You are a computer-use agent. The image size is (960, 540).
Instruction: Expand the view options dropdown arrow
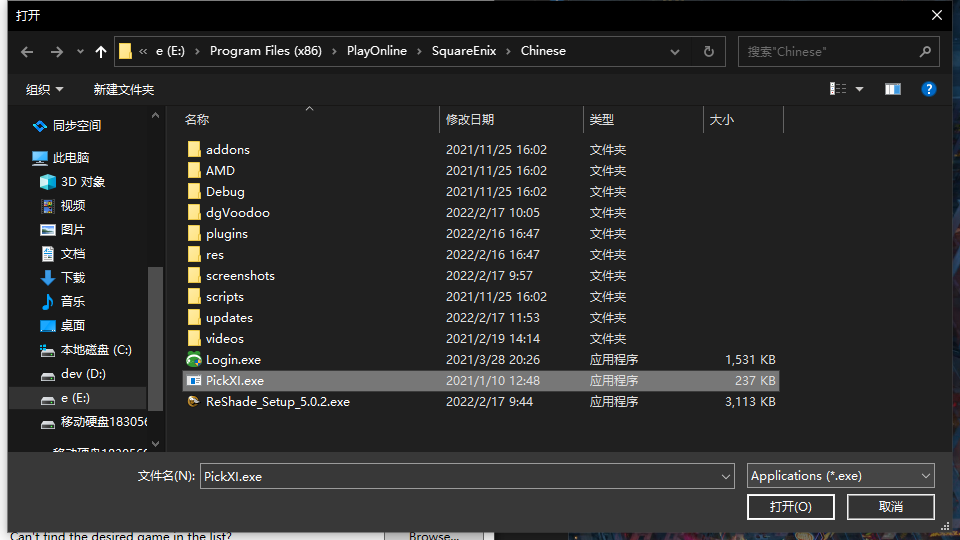point(859,89)
